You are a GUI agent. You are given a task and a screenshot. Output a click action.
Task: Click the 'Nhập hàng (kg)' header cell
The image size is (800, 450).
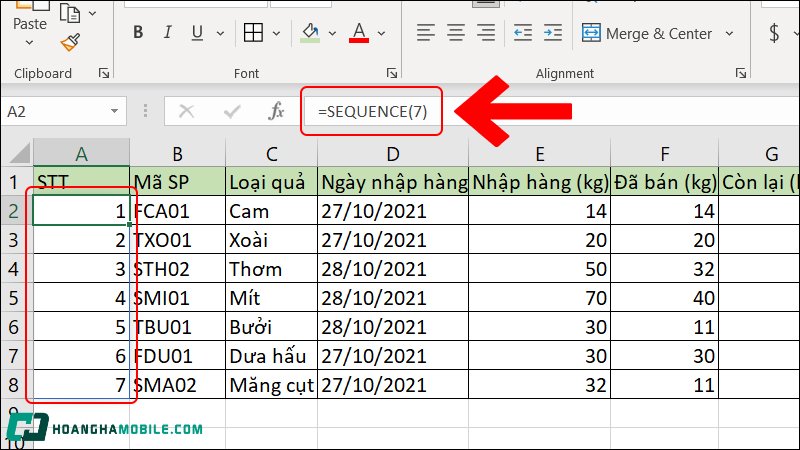coord(539,182)
